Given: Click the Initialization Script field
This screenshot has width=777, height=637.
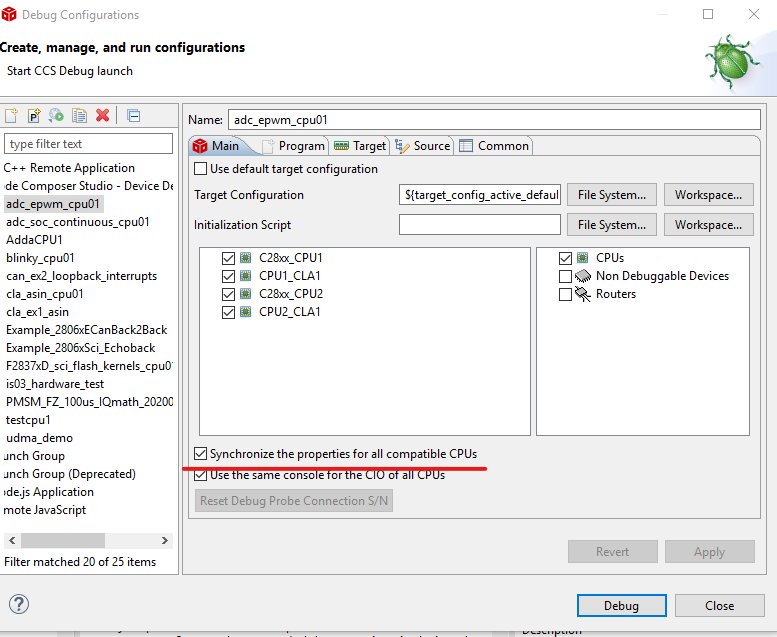Looking at the screenshot, I should pos(480,225).
